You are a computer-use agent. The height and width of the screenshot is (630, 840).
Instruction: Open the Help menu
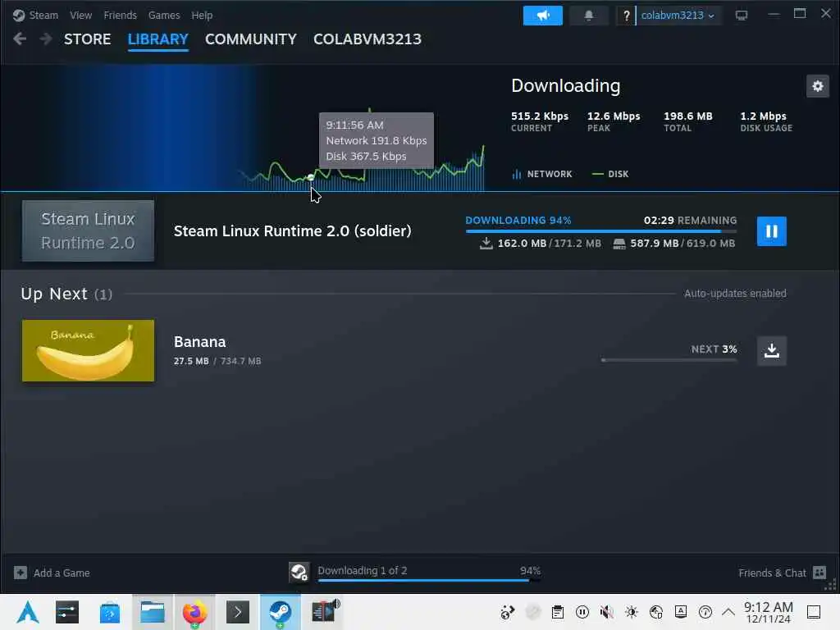tap(202, 15)
